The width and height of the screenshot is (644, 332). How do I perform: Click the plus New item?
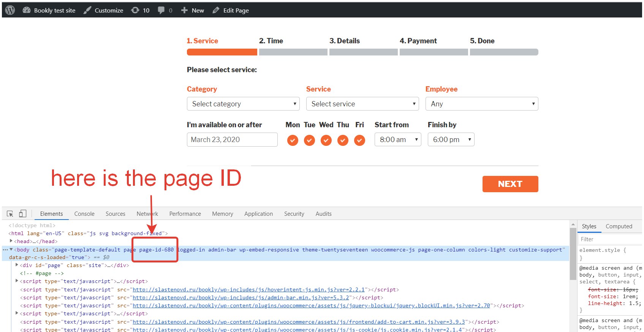(x=193, y=10)
